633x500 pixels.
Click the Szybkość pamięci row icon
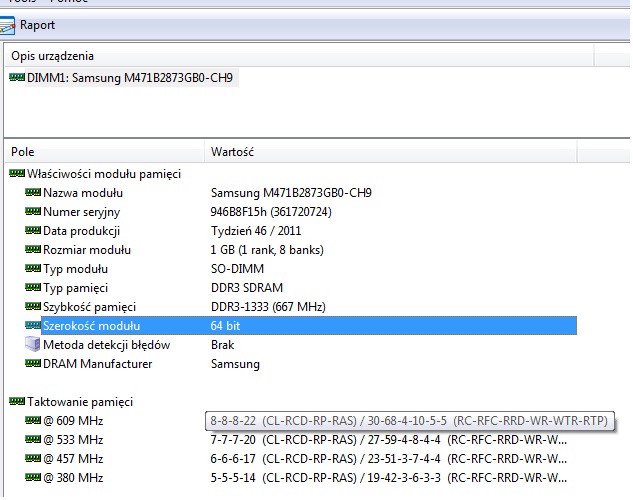click(33, 306)
